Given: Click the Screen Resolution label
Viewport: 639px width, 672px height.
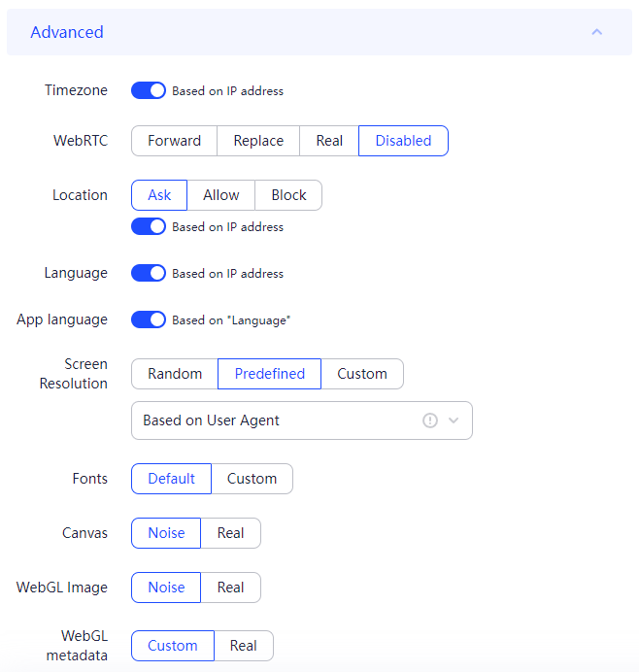Looking at the screenshot, I should click(73, 374).
